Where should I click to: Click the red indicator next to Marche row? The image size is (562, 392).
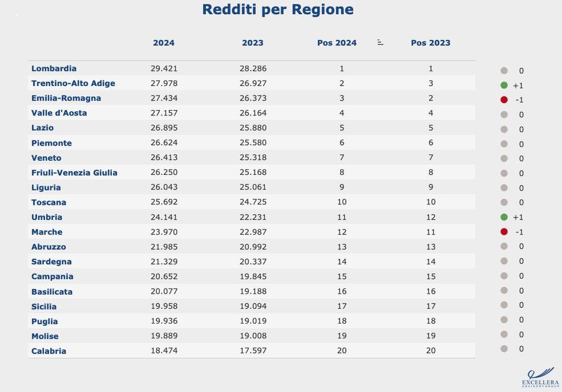click(x=504, y=232)
